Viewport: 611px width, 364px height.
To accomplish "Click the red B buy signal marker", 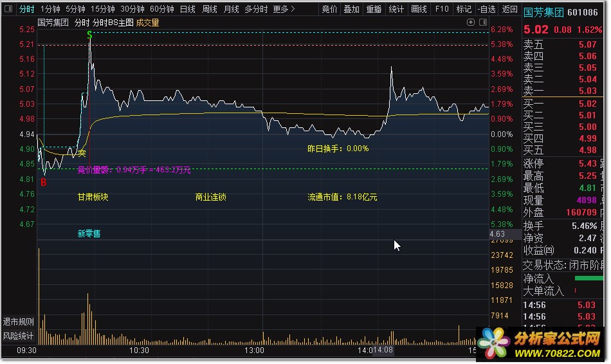I will point(44,183).
